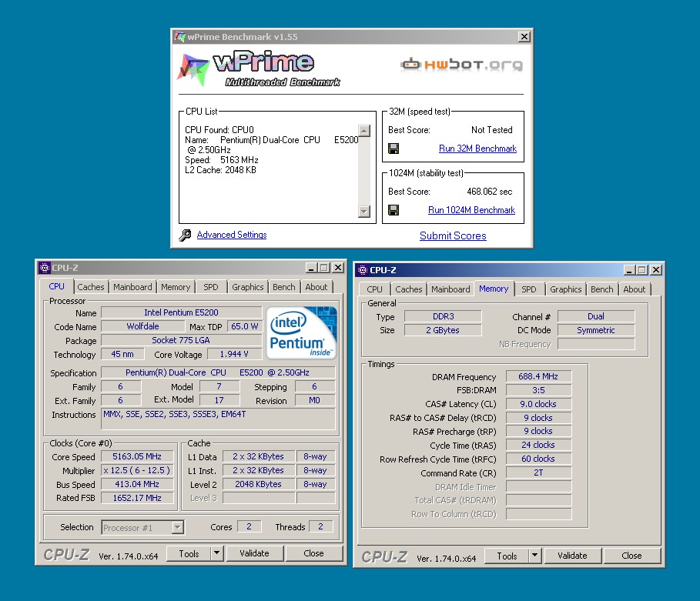
Task: Close the CPU-Z Memory window with the X
Action: pyautogui.click(x=656, y=270)
